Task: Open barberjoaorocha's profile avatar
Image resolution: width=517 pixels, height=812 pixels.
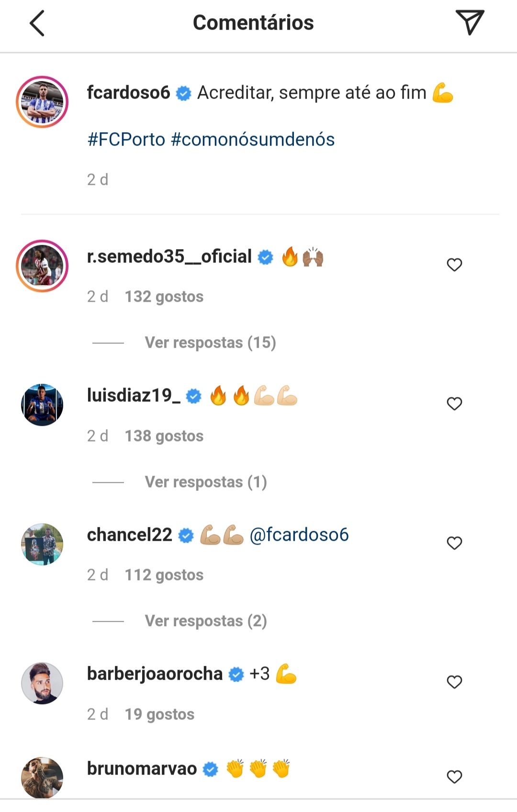Action: click(42, 683)
